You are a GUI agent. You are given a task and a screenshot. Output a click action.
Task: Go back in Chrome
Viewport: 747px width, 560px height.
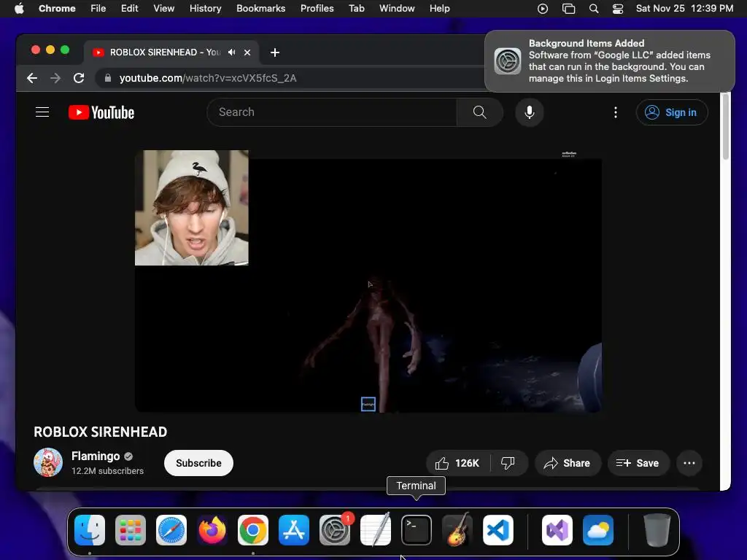pos(32,78)
